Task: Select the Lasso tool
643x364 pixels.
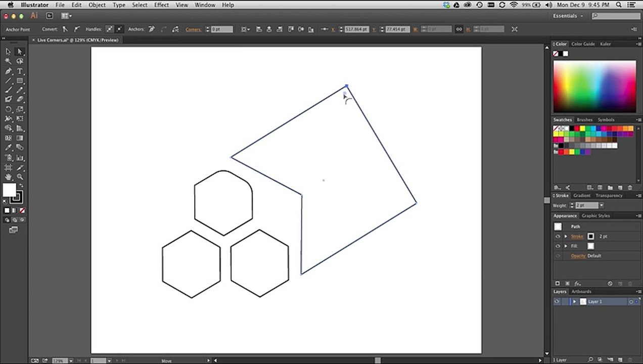Action: point(20,61)
